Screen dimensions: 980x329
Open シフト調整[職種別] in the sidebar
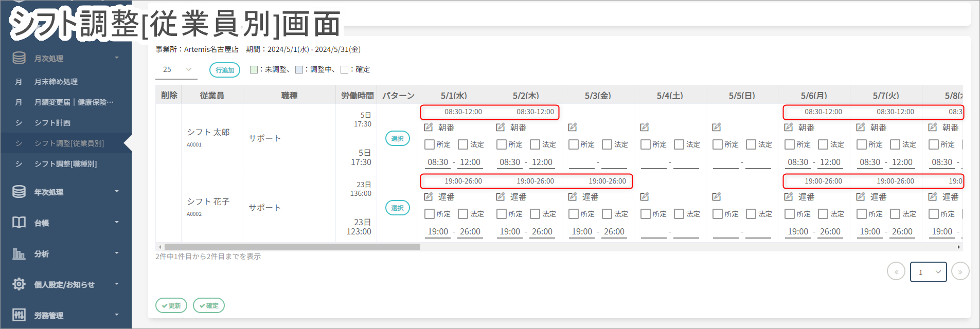tap(65, 164)
